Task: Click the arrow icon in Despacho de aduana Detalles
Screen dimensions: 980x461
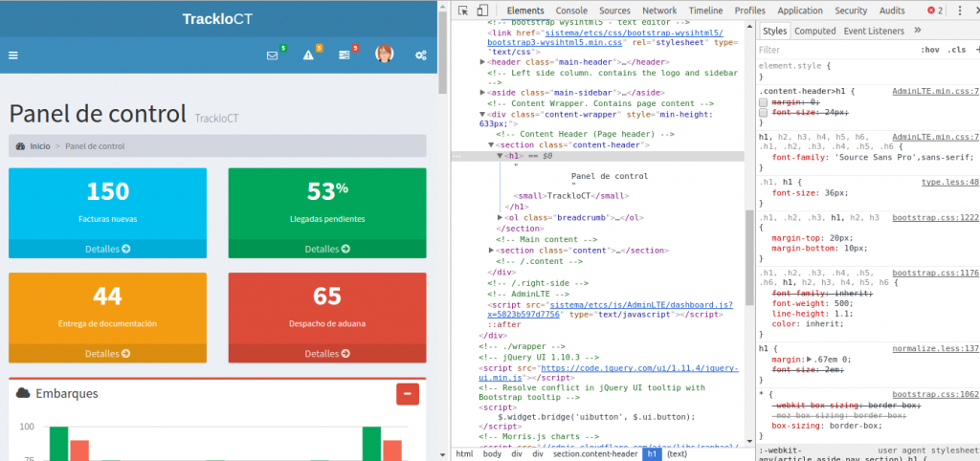Action: [345, 354]
